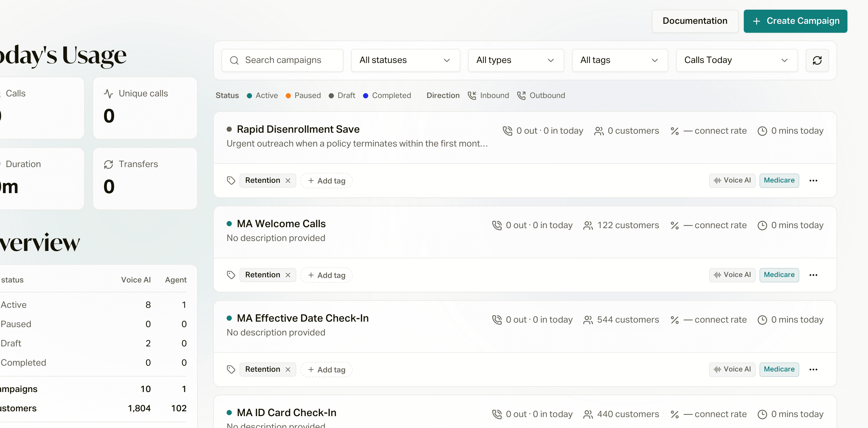Image resolution: width=868 pixels, height=428 pixels.
Task: Open MA ID Card Check-In campaign
Action: 286,413
